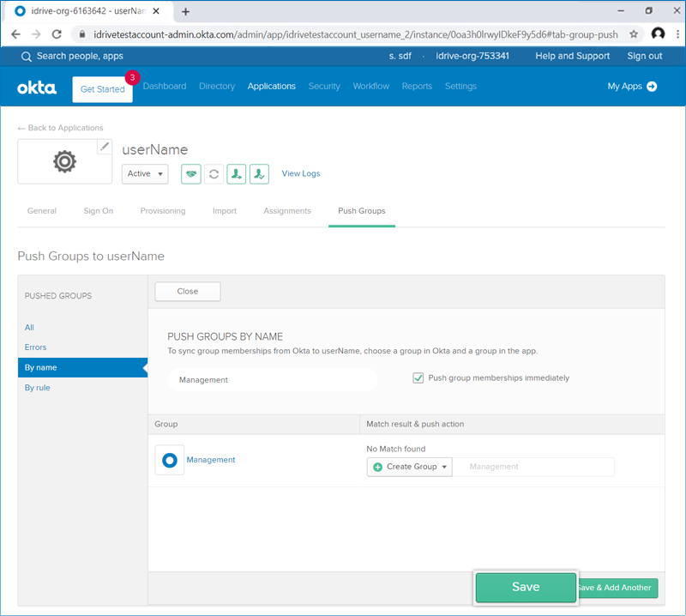
Task: Open the Reports menu
Action: click(x=417, y=87)
